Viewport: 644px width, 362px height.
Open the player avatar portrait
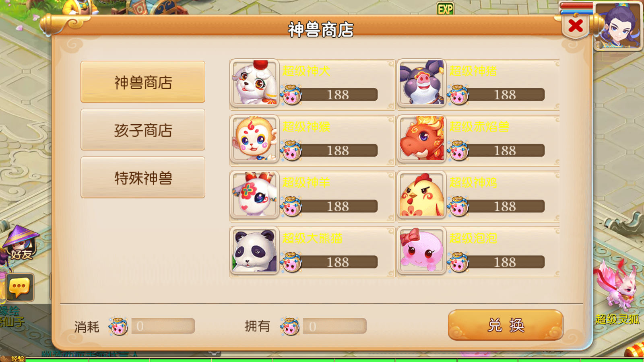point(619,25)
